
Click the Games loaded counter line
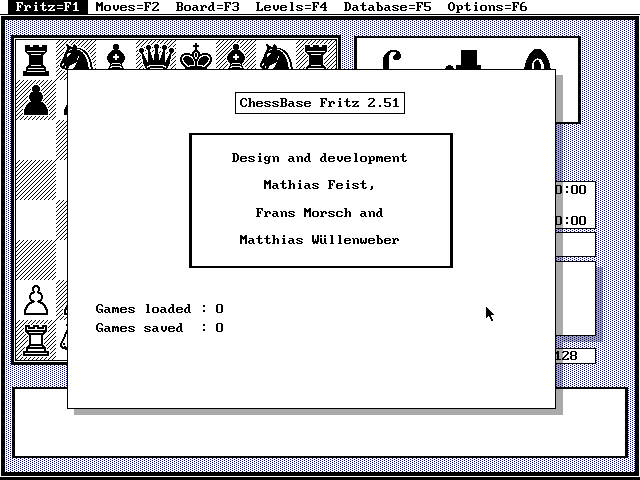[x=159, y=309]
